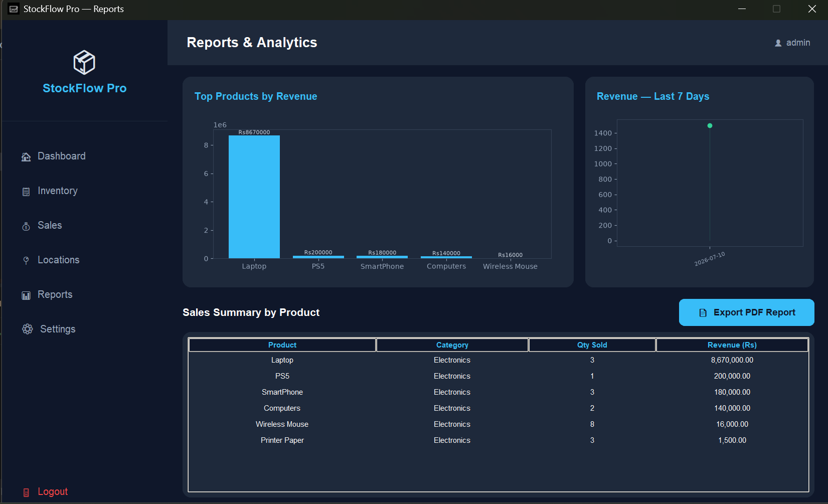Screen dimensions: 828x504
Task: Click the PS5 bar in the chart
Action: point(318,257)
